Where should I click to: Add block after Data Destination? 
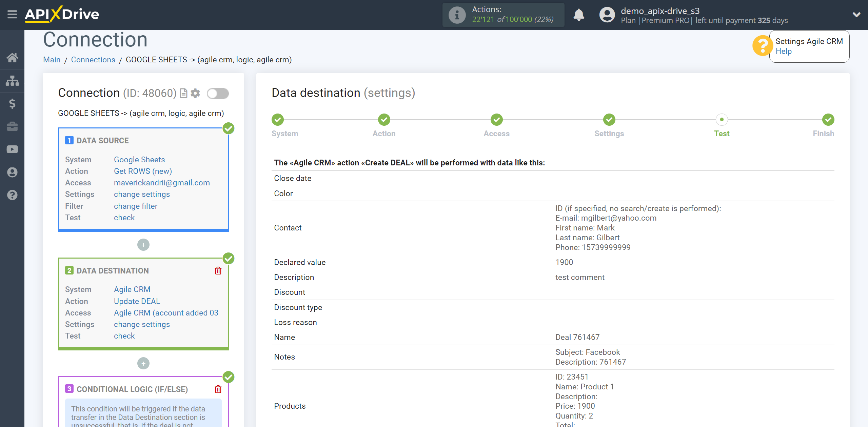[x=143, y=363]
